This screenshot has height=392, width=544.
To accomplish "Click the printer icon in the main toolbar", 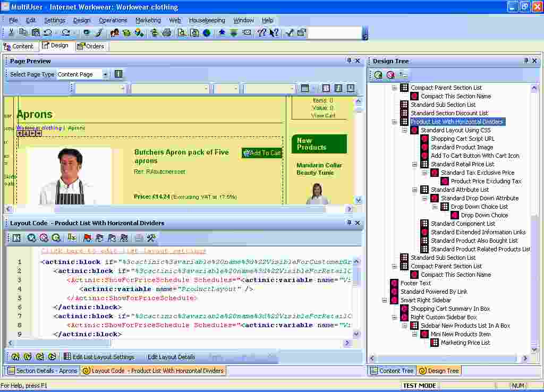I will (167, 33).
